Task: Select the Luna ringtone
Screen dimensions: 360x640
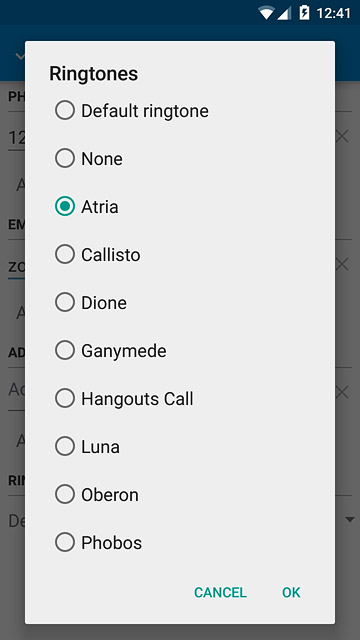Action: (x=180, y=447)
